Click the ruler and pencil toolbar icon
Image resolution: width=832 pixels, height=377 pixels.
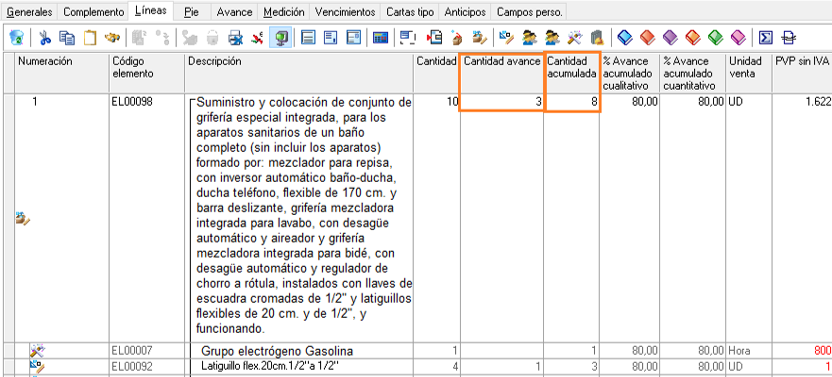(507, 37)
